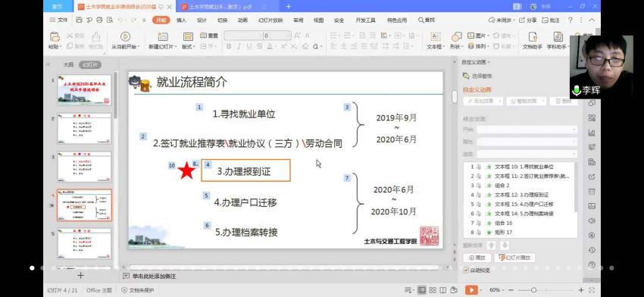Click the 批注 comment button
This screenshot has height=297, width=644.
click(x=551, y=20)
